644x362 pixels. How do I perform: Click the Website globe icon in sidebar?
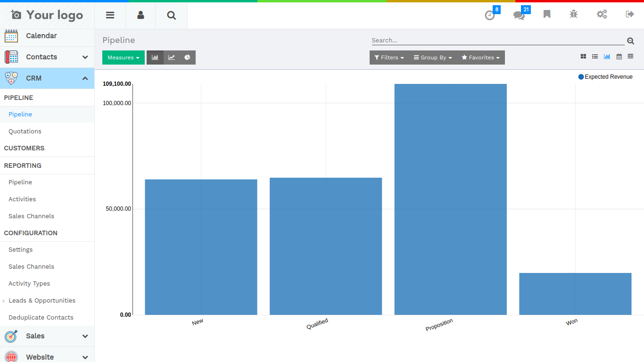tap(11, 357)
